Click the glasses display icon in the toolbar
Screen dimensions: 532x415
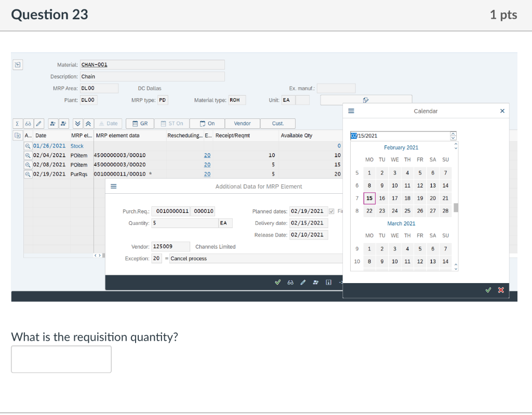(27, 123)
